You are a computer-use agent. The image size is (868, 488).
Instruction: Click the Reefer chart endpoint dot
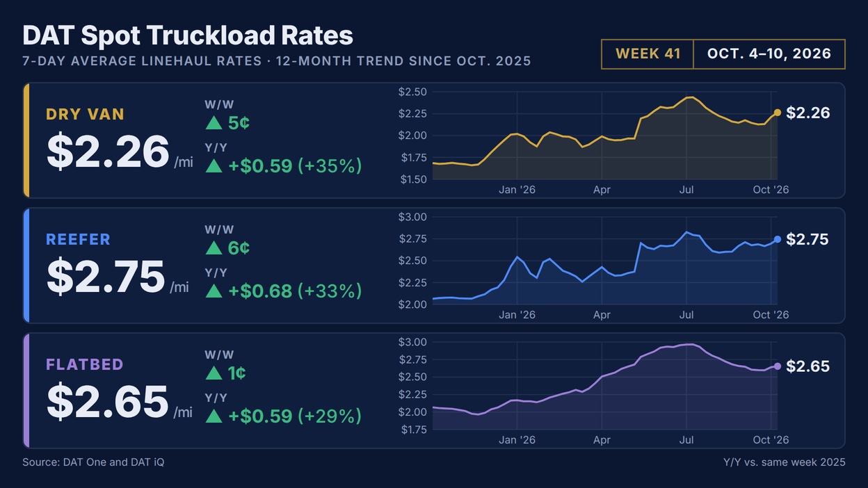[777, 239]
